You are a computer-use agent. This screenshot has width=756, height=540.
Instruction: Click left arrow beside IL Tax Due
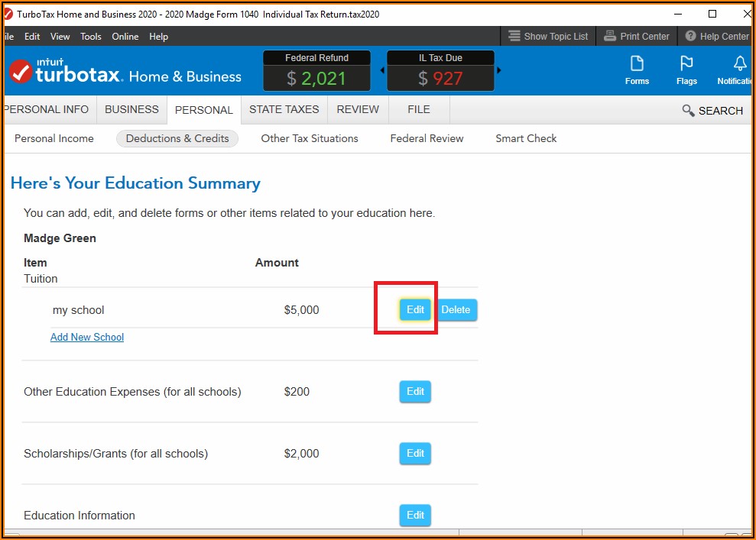pos(382,70)
